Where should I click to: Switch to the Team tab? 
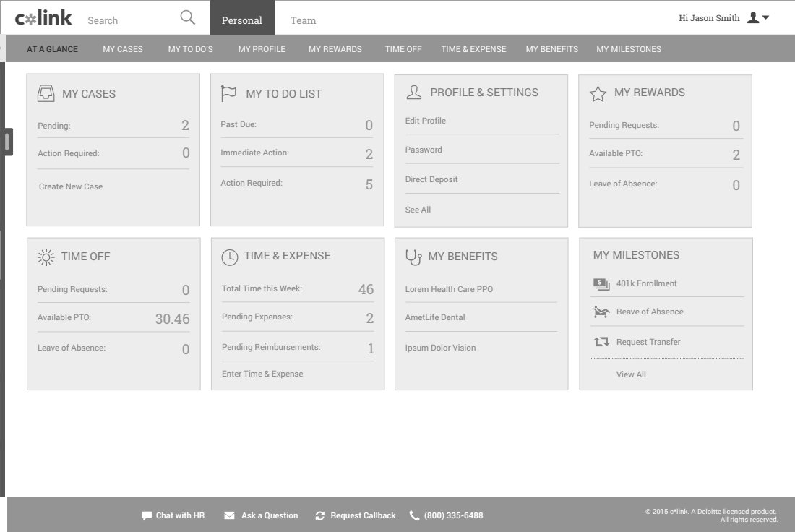pos(303,20)
